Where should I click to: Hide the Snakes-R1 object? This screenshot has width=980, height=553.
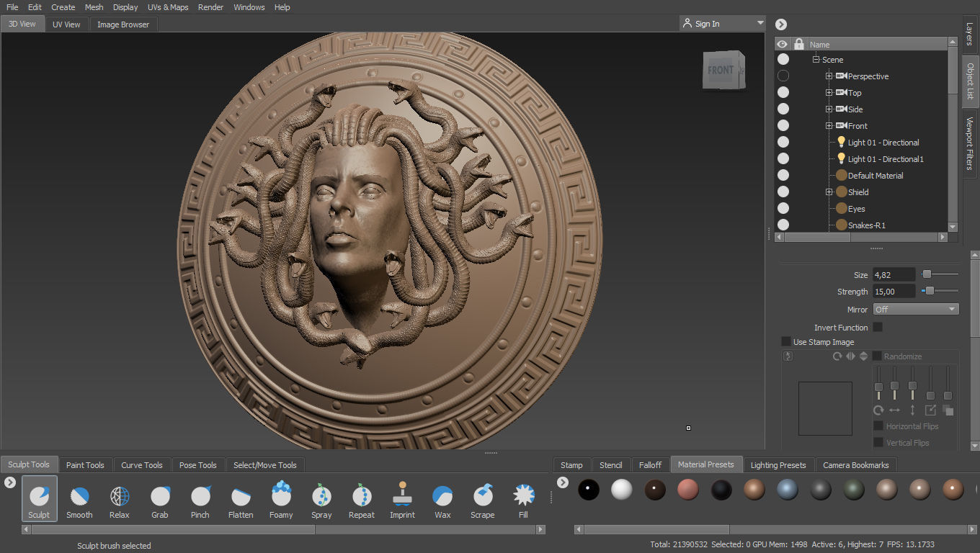pos(783,225)
